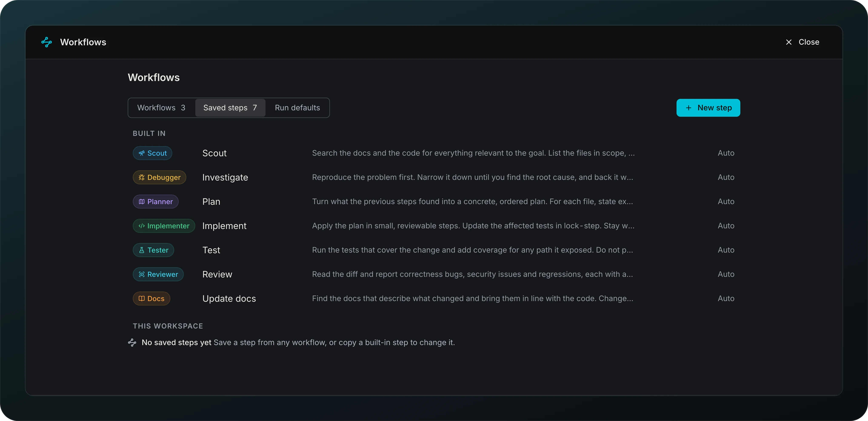Screen dimensions: 868x421
Task: Click the Workflows logo icon in header
Action: click(x=47, y=42)
